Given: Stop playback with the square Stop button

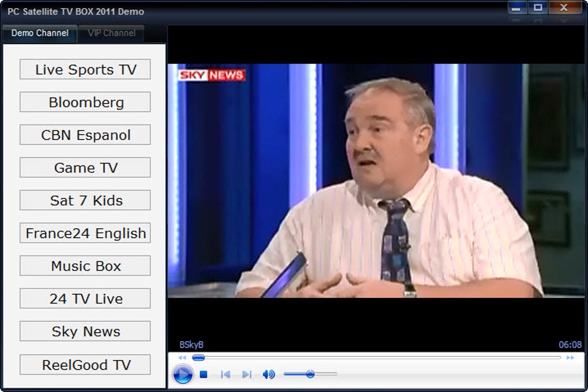Looking at the screenshot, I should [x=203, y=374].
